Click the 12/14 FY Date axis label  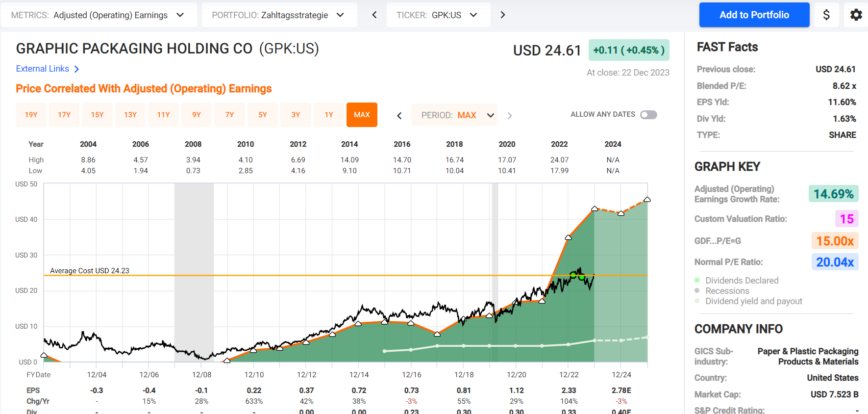pos(359,375)
